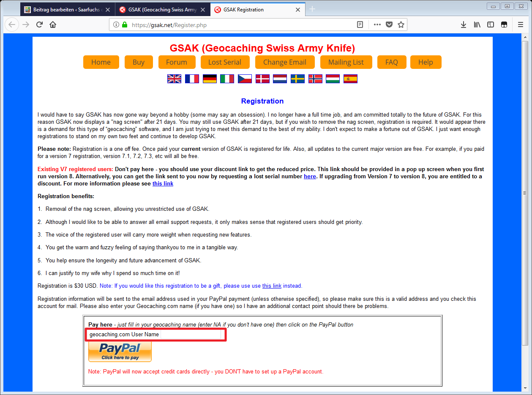Click the 'Existing V7 registered users:' text
The height and width of the screenshot is (395, 532).
point(75,169)
